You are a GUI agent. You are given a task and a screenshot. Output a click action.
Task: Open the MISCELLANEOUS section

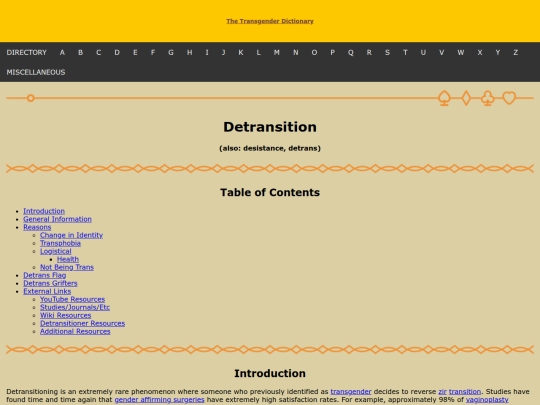[36, 72]
